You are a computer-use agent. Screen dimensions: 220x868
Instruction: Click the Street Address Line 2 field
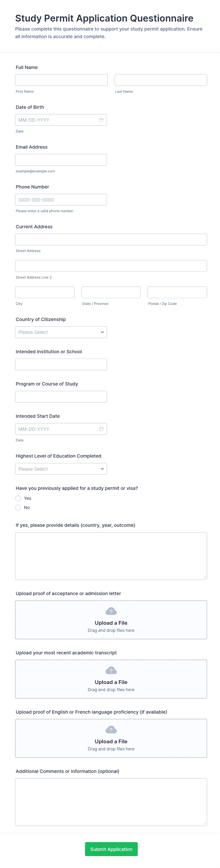[111, 266]
